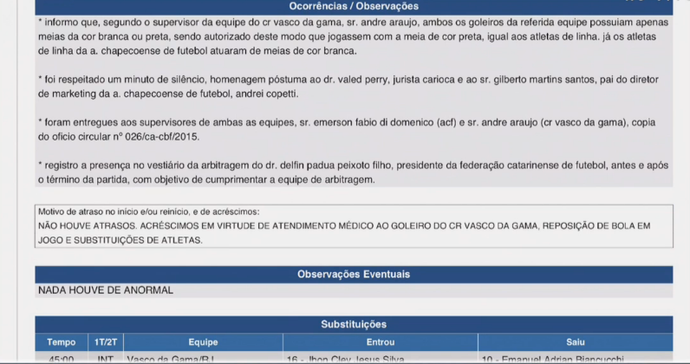Viewport: 690px width, 364px height.
Task: Click the paragraph about goleiros meias
Action: (354, 37)
